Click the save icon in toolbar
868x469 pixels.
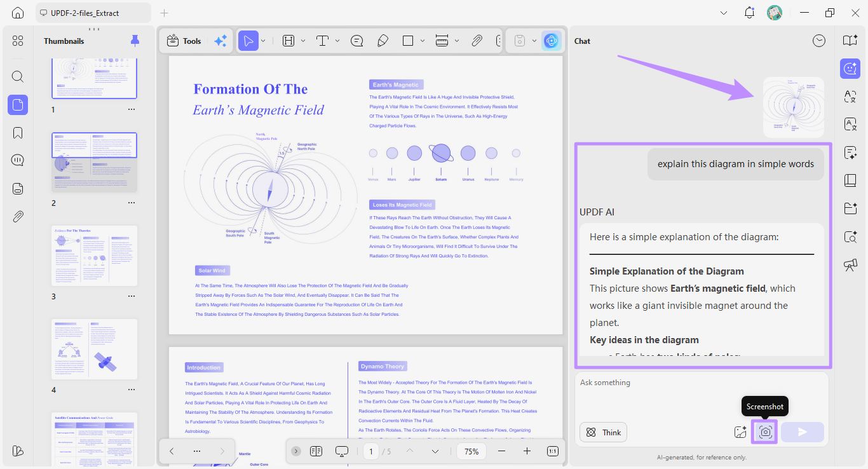click(520, 41)
